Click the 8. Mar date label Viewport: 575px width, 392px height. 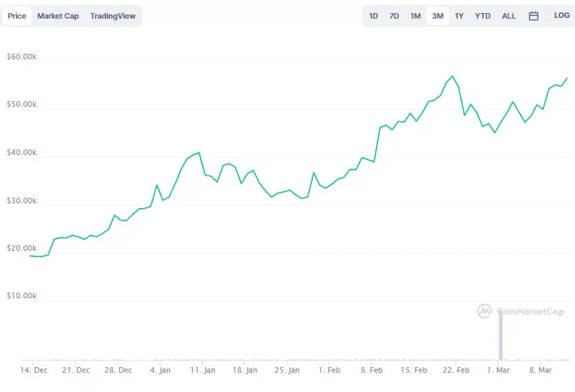540,370
